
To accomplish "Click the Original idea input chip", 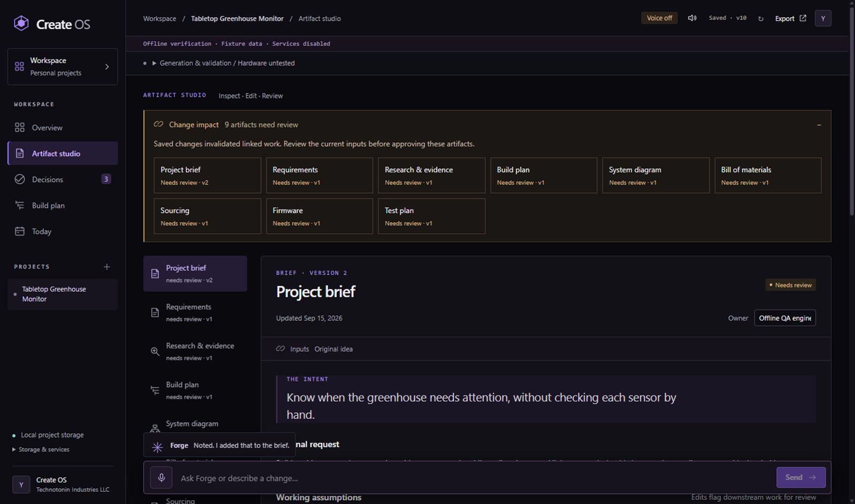I will click(x=333, y=349).
